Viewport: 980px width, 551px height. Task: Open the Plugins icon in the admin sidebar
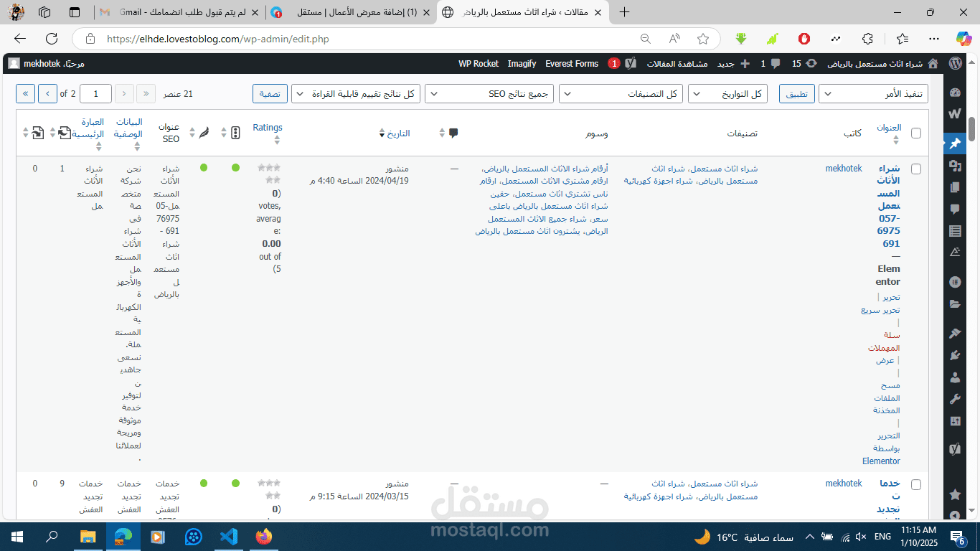[x=955, y=354]
